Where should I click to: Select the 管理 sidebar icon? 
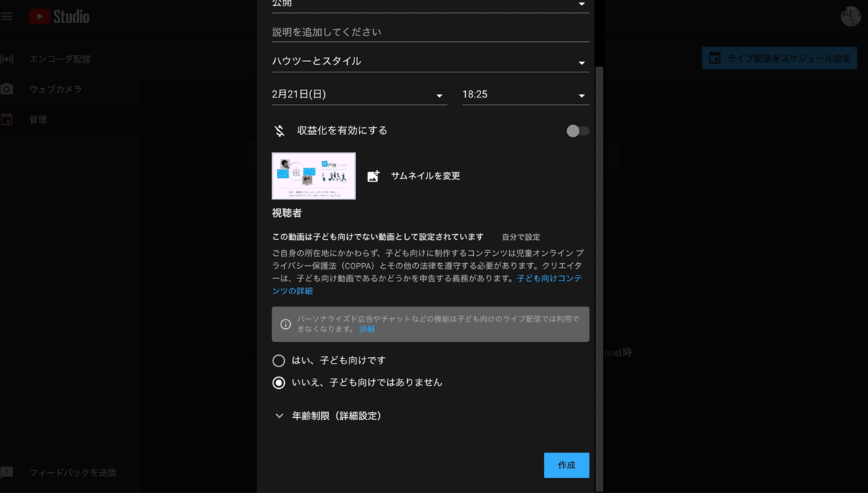(x=7, y=119)
